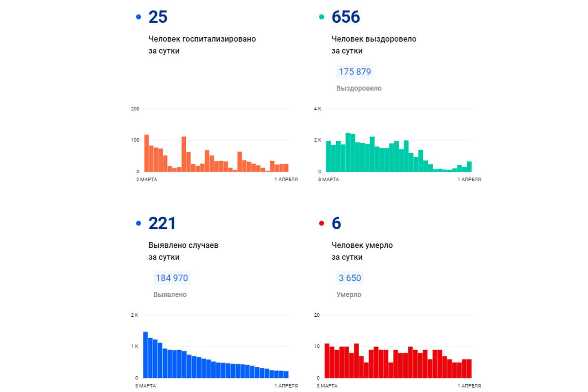Click the first tallest orange bar in hospitalization chart
Viewport: 588px width, 392px height.
click(147, 153)
